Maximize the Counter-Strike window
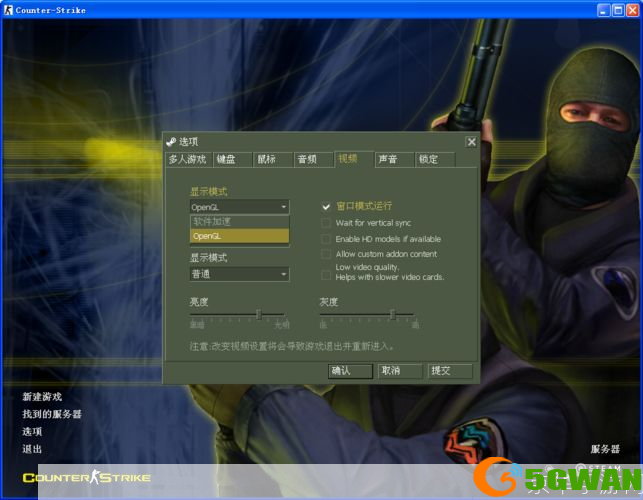The height and width of the screenshot is (500, 643). (618, 10)
